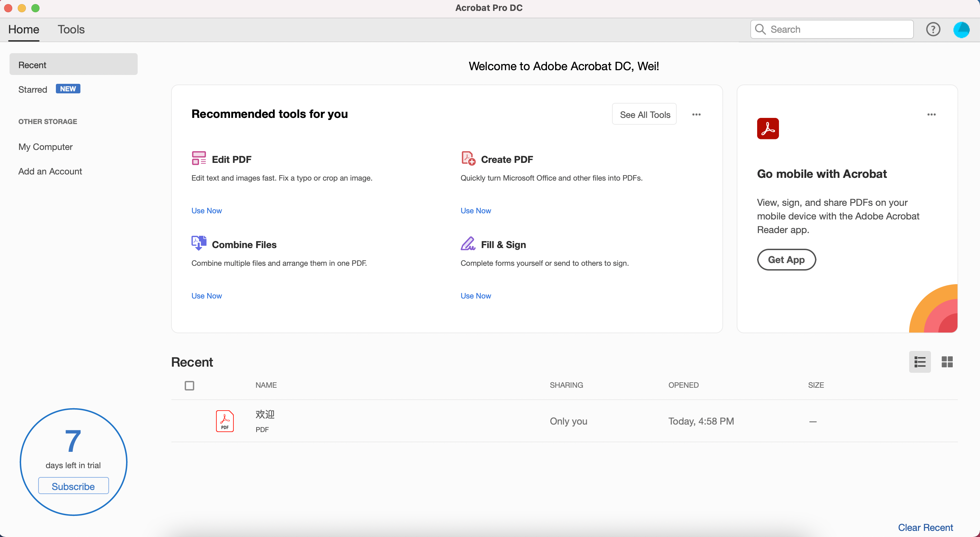Click the Subscribe trial button
Image resolution: width=980 pixels, height=537 pixels.
coord(73,486)
